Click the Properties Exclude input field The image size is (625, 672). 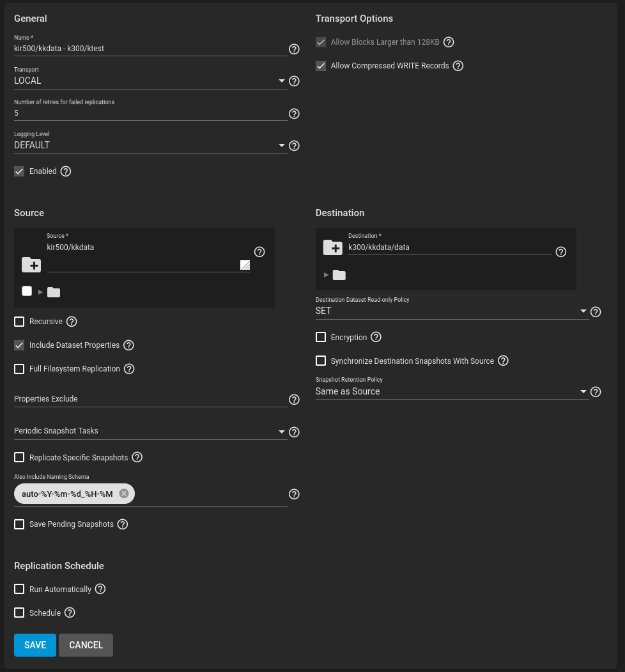pos(150,399)
